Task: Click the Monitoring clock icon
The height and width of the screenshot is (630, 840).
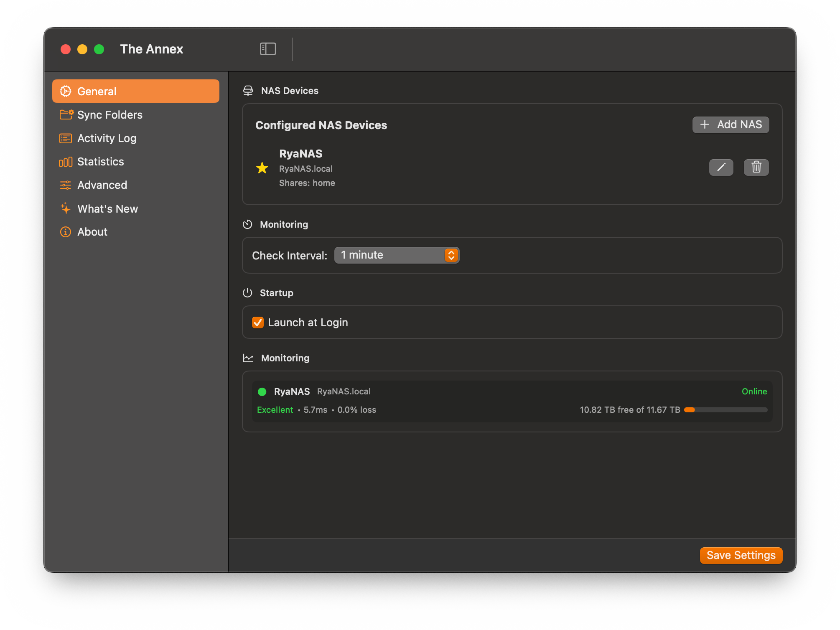Action: point(247,224)
